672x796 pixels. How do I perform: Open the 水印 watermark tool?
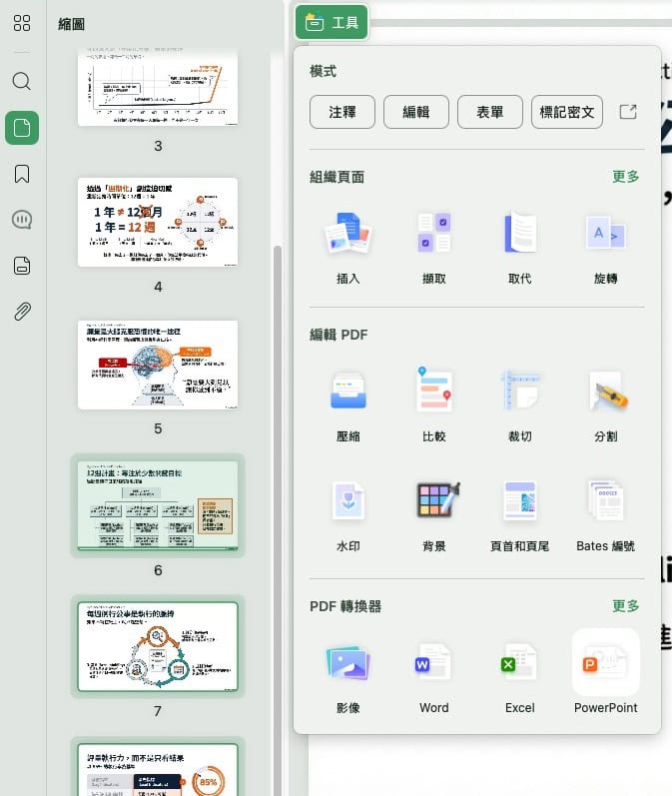point(348,515)
